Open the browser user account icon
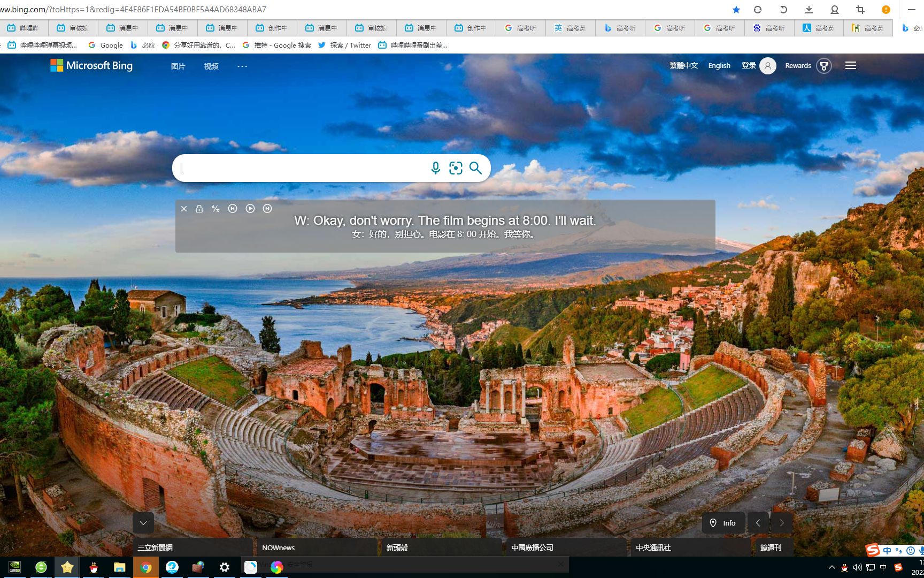The image size is (924, 578). [835, 10]
